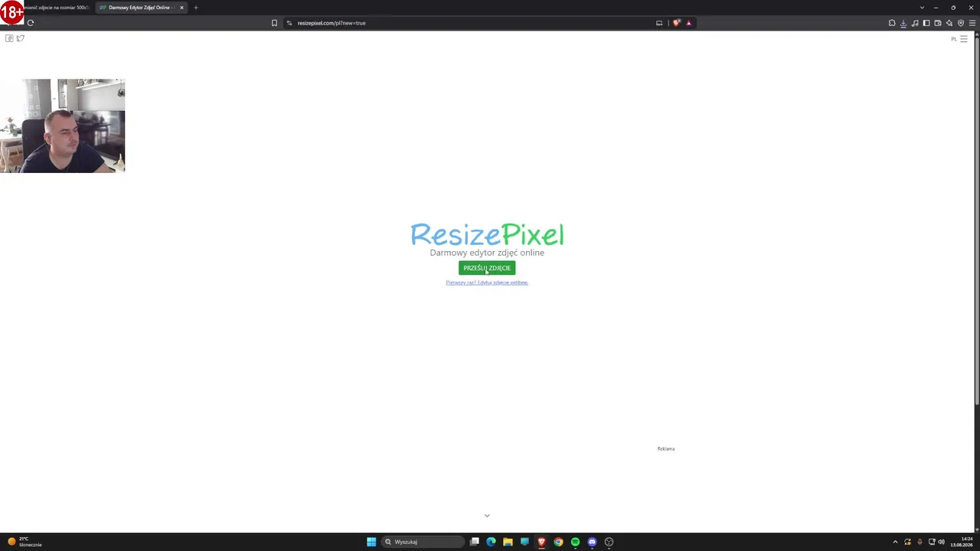This screenshot has height=551, width=980.
Task: Open the weather widget in the taskbar
Action: [x=24, y=542]
